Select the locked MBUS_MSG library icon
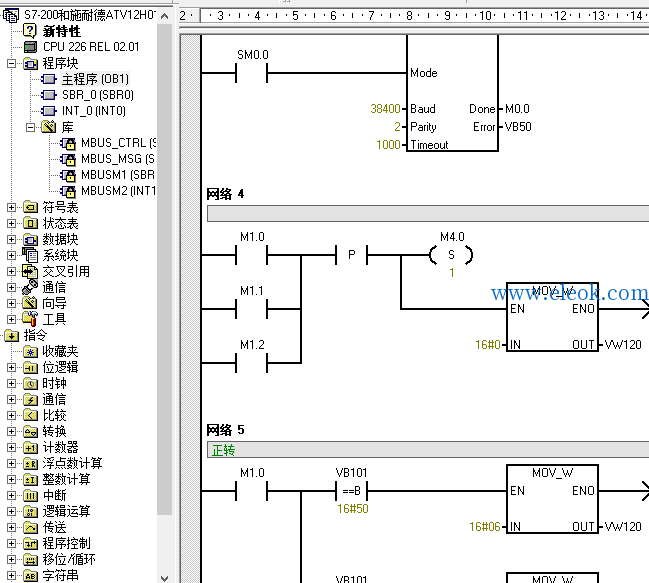649x583 pixels. point(68,159)
